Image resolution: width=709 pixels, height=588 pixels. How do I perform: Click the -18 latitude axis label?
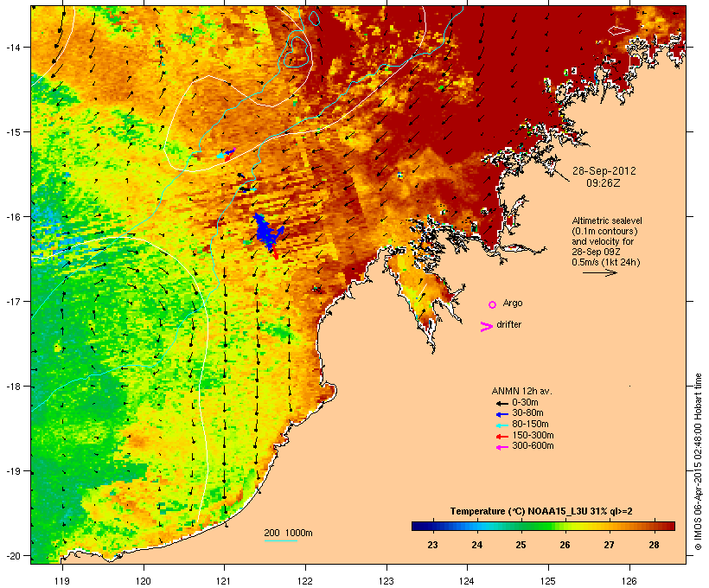tap(12, 387)
